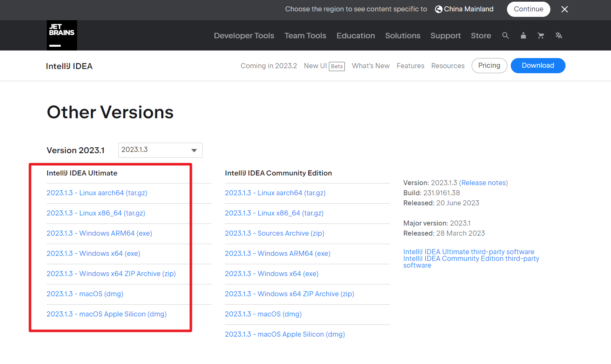
Task: Click the IntelliJ IDEA product title
Action: coord(69,66)
